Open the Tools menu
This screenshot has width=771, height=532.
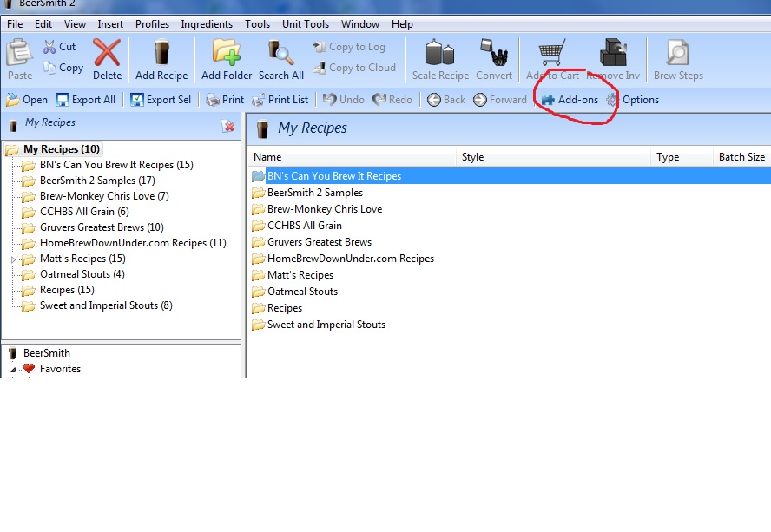[x=258, y=24]
